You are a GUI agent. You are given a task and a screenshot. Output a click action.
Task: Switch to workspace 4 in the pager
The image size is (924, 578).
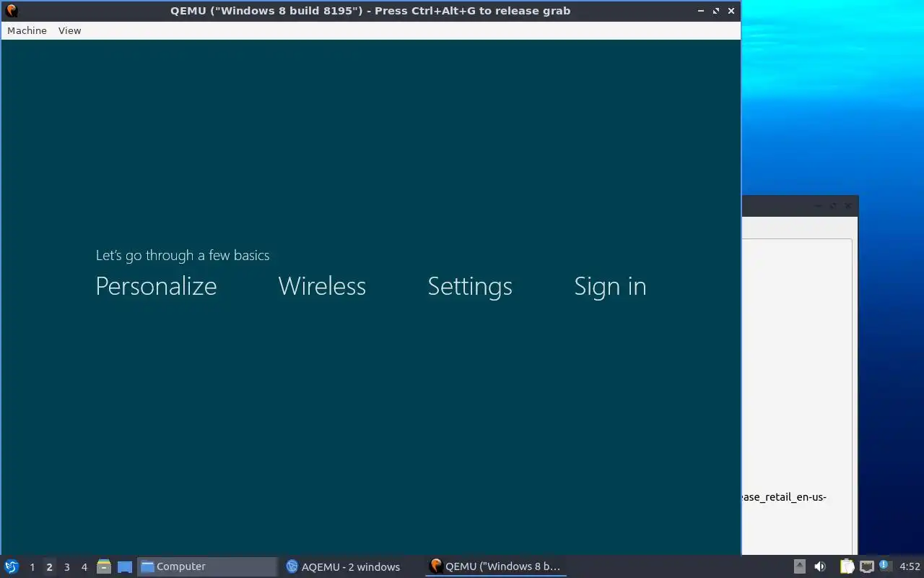tap(84, 567)
